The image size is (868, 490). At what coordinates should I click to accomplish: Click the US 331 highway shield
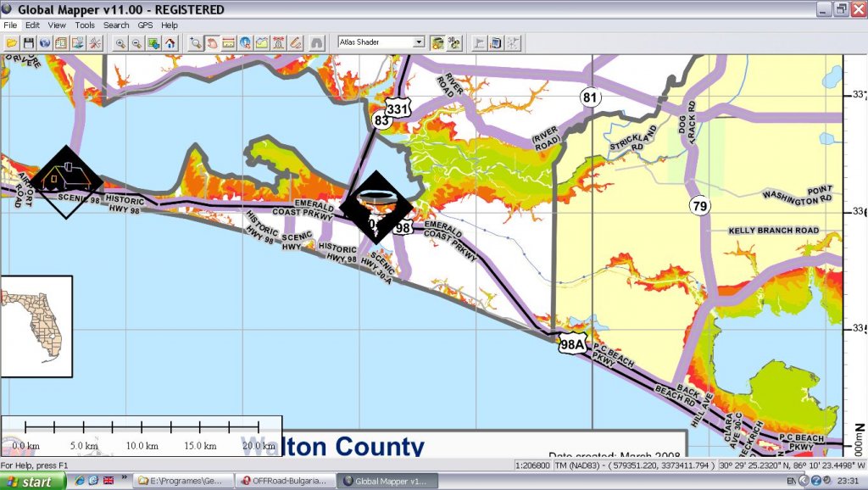click(398, 109)
